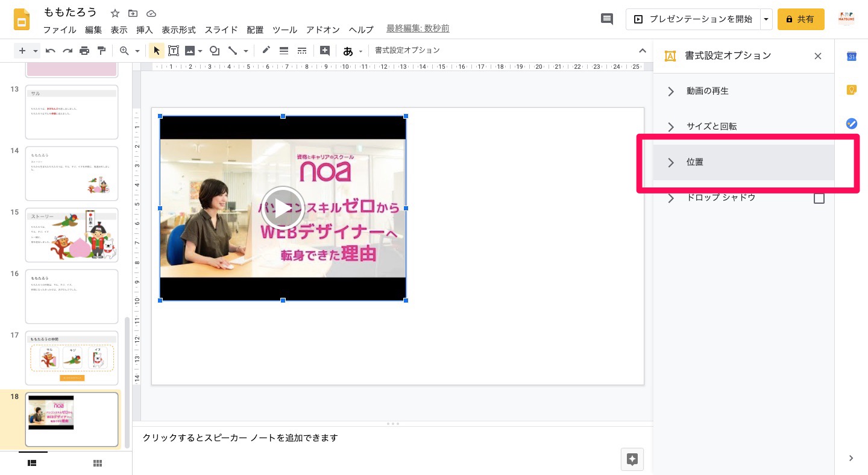Open the Google Slides home icon
The width and height of the screenshot is (868, 475).
[x=22, y=19]
